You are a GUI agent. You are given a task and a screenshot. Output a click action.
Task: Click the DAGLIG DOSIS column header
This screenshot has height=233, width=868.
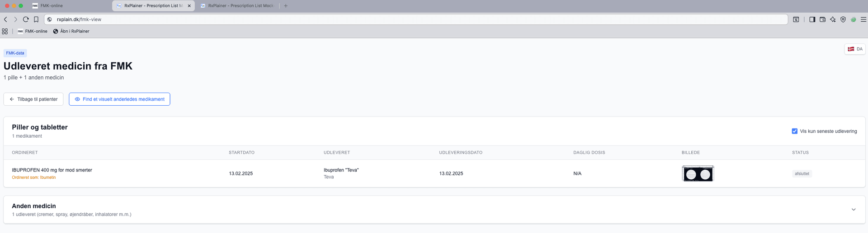point(589,153)
